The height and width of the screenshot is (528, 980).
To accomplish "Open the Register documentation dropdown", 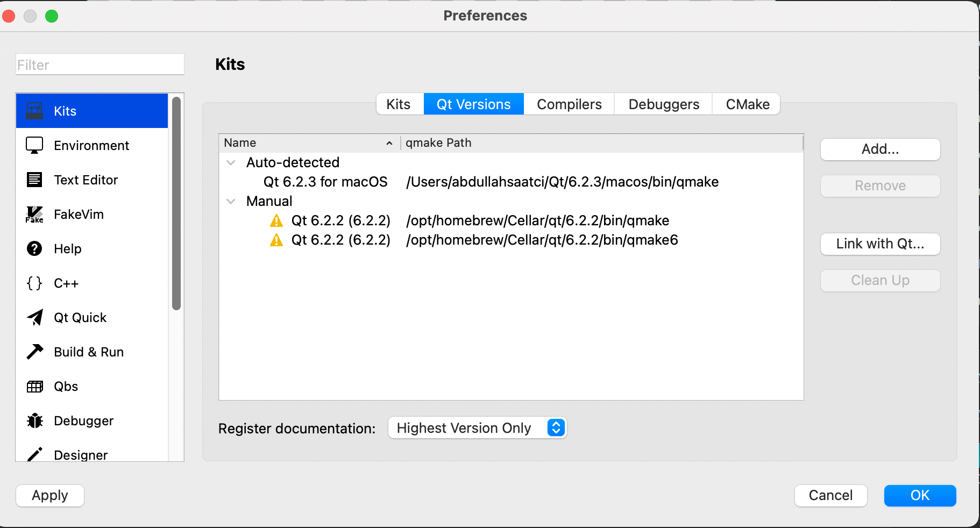I will coord(477,427).
